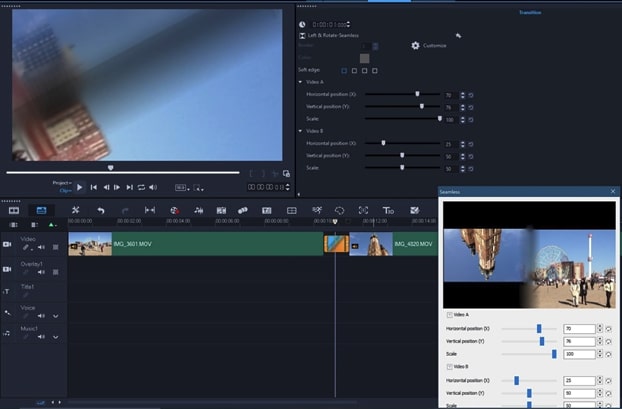Image resolution: width=622 pixels, height=409 pixels.
Task: Click the Video B Scale slider in options panel
Action: pos(402,168)
